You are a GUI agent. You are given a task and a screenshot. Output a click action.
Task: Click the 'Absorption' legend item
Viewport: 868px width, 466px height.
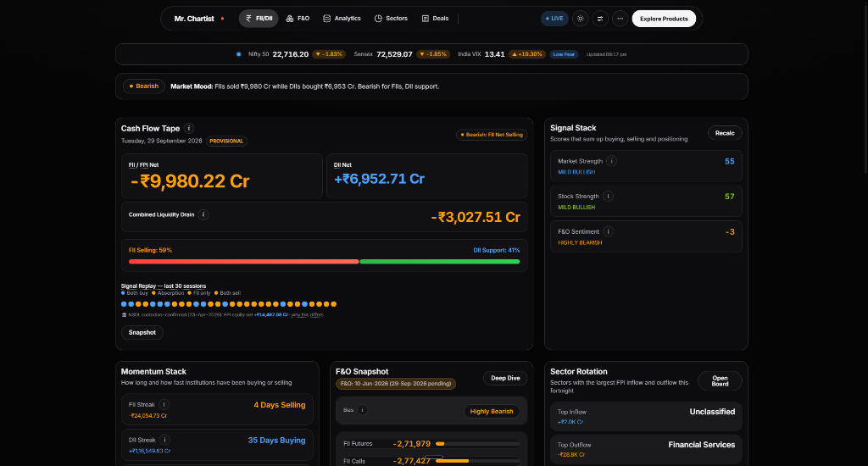168,293
